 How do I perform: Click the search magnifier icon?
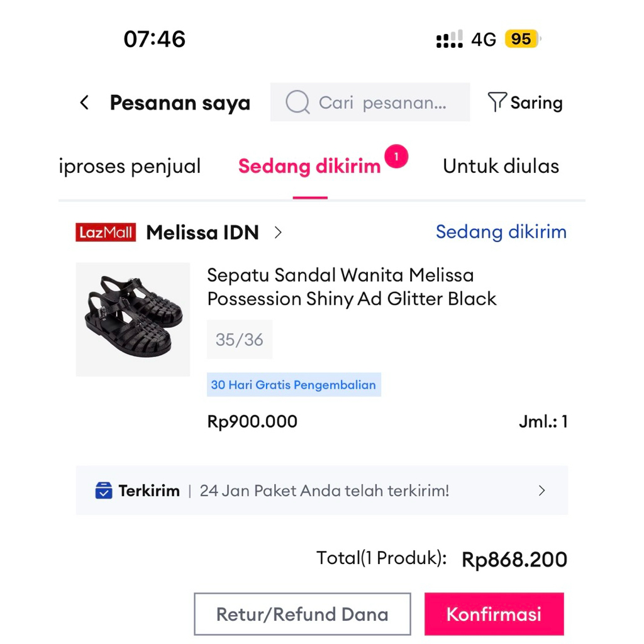pyautogui.click(x=297, y=103)
